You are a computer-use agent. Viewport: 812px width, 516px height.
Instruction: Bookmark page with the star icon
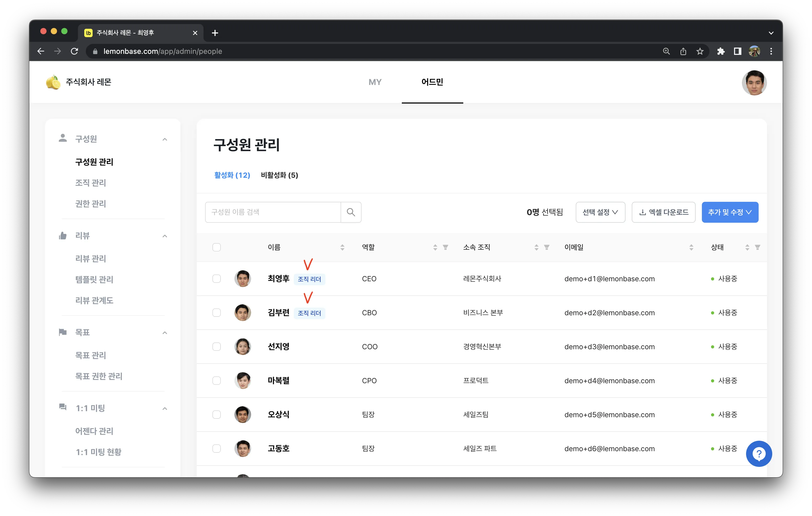pos(700,51)
